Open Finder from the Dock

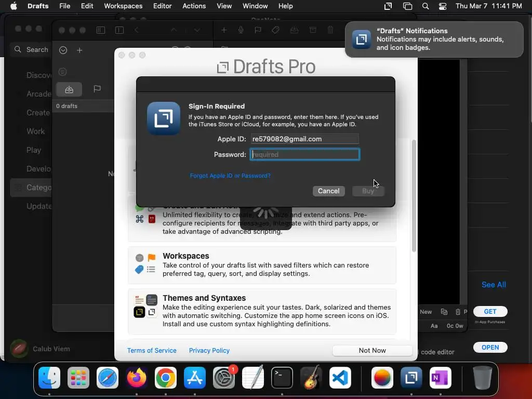(x=49, y=378)
